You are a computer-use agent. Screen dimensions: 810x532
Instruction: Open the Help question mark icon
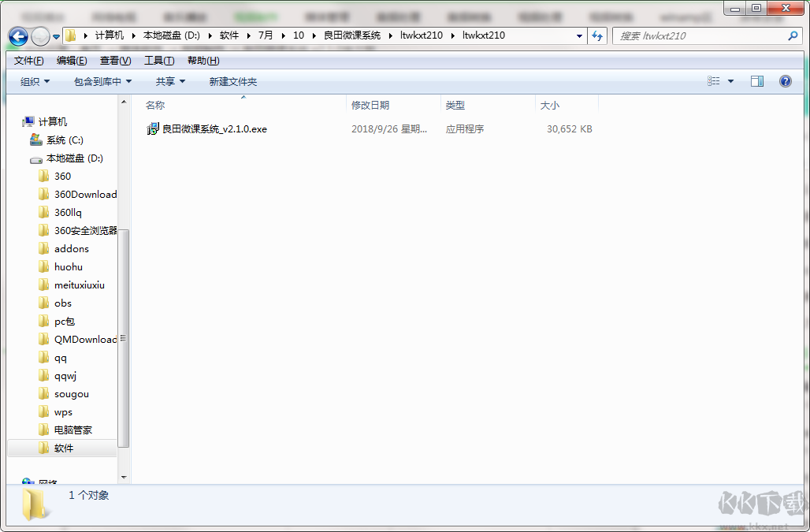pos(786,81)
